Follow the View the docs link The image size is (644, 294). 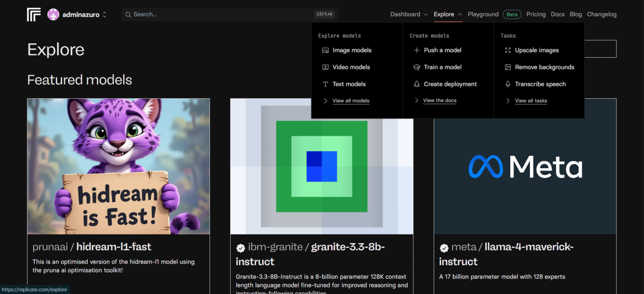(440, 100)
